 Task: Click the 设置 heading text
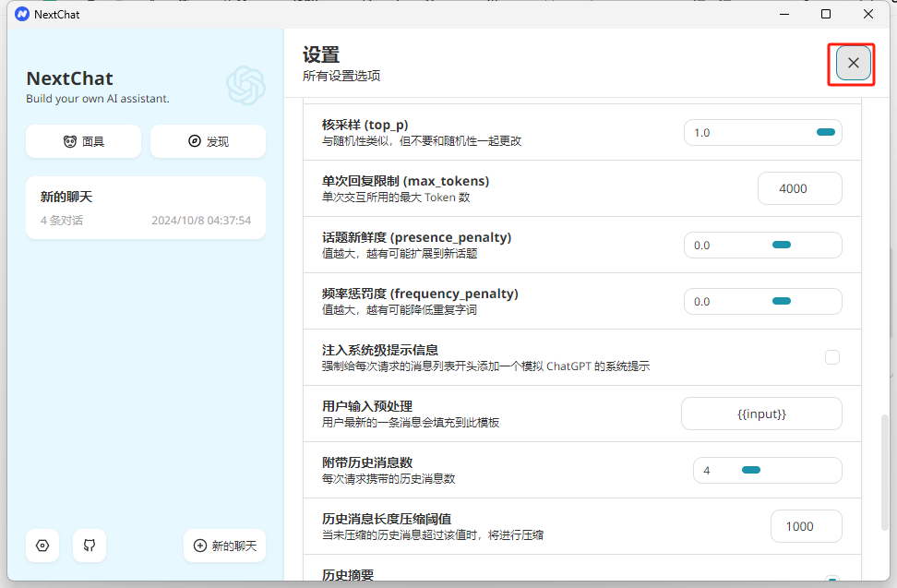(x=321, y=54)
